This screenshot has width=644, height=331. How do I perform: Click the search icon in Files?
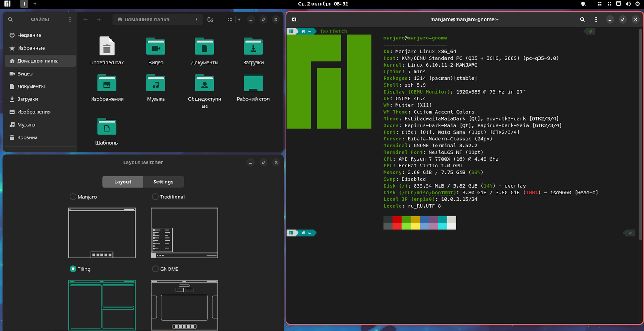10,19
